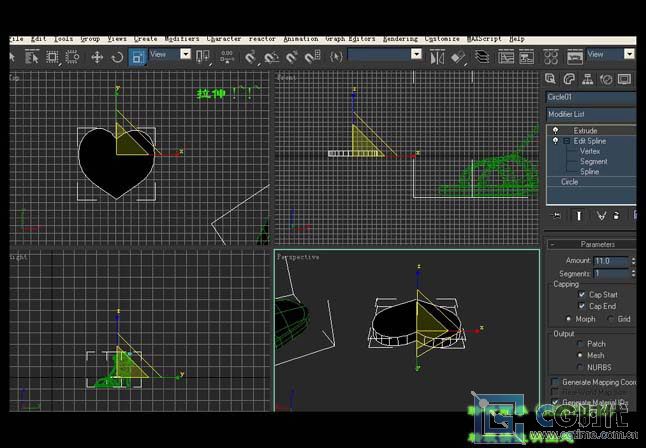
Task: Select the Rotate tool in main toolbar
Action: coord(117,57)
